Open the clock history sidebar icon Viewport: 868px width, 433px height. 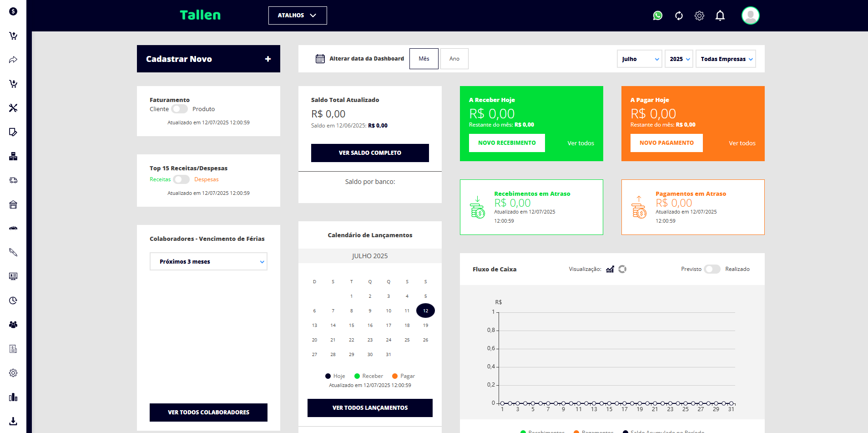tap(13, 301)
